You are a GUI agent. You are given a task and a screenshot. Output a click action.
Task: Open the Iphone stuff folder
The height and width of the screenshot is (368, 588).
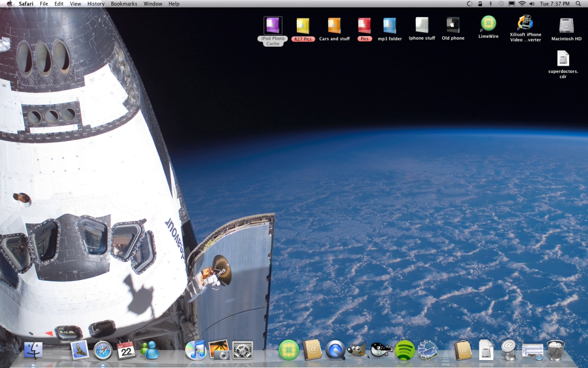click(x=421, y=26)
